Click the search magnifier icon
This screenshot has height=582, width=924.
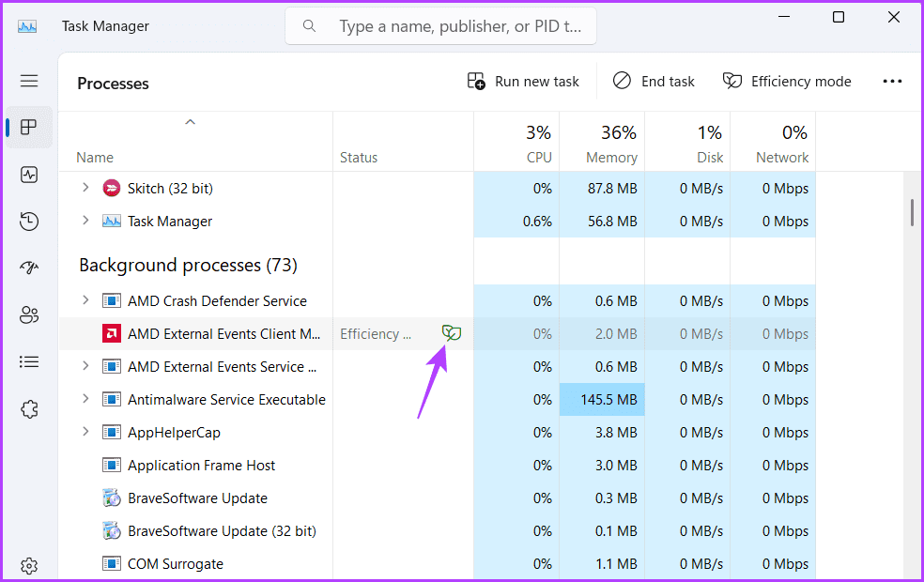click(309, 26)
